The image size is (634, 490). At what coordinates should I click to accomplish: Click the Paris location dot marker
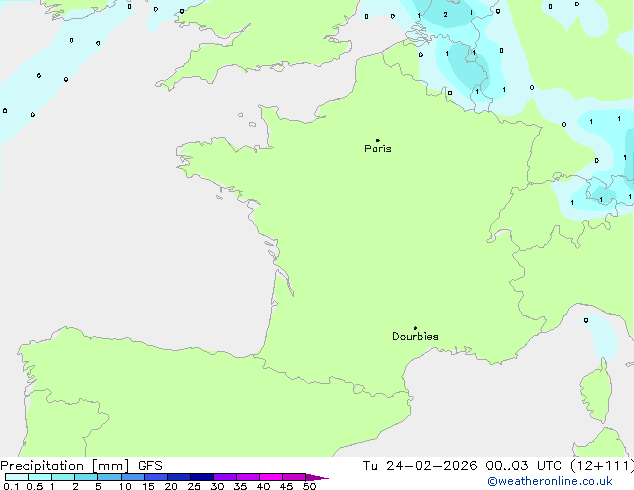378,140
